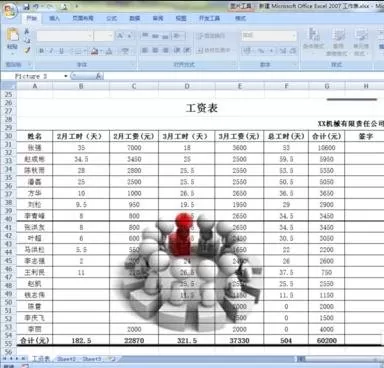The image size is (384, 368).
Task: Increase font size with the grow font icon
Action: [120, 36]
